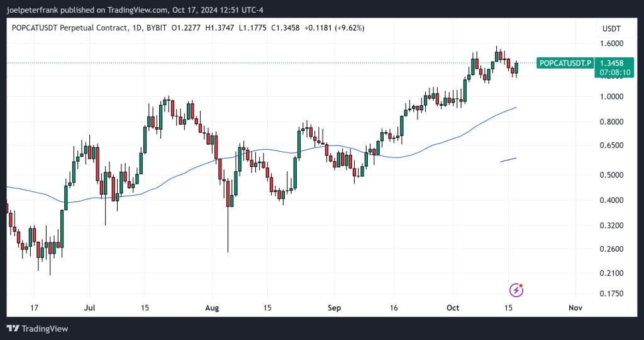
Task: Click the short purple line segment below the moving average
Action: 508,160
